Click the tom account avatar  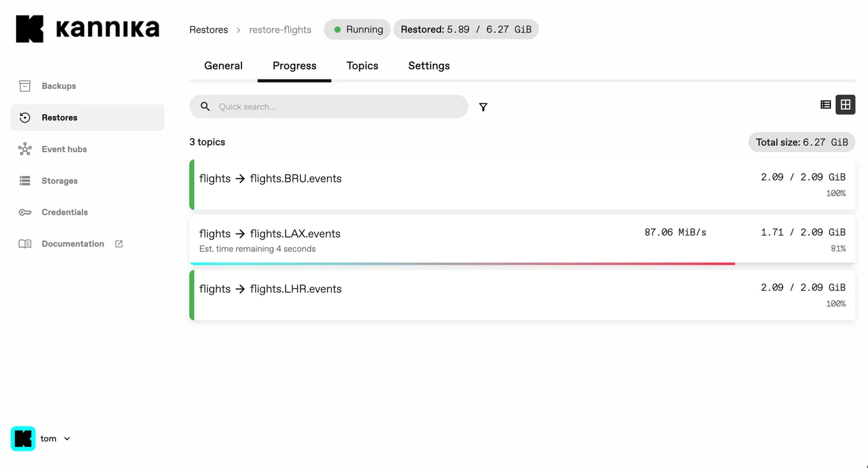24,439
